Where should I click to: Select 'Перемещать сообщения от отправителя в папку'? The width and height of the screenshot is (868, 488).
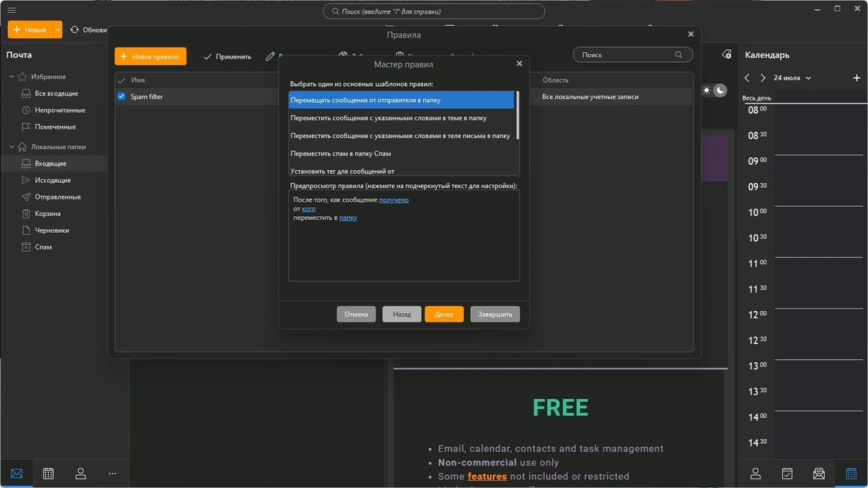[401, 100]
